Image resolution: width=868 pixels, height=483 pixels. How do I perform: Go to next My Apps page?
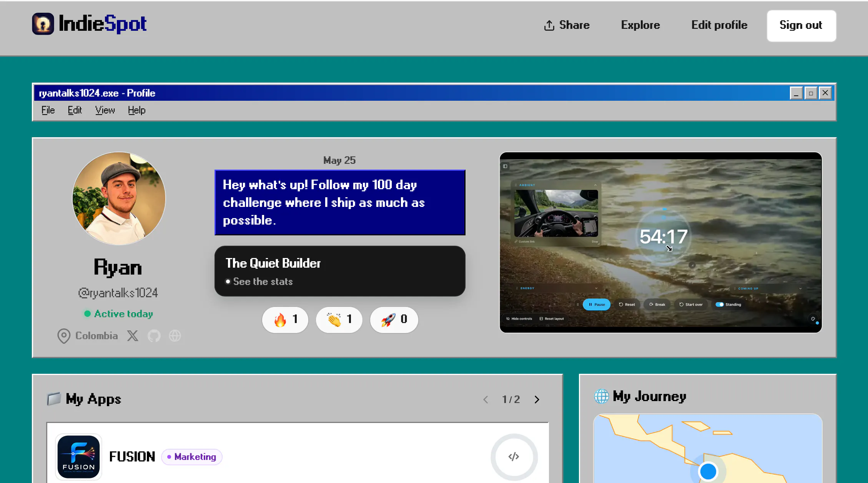(x=537, y=400)
